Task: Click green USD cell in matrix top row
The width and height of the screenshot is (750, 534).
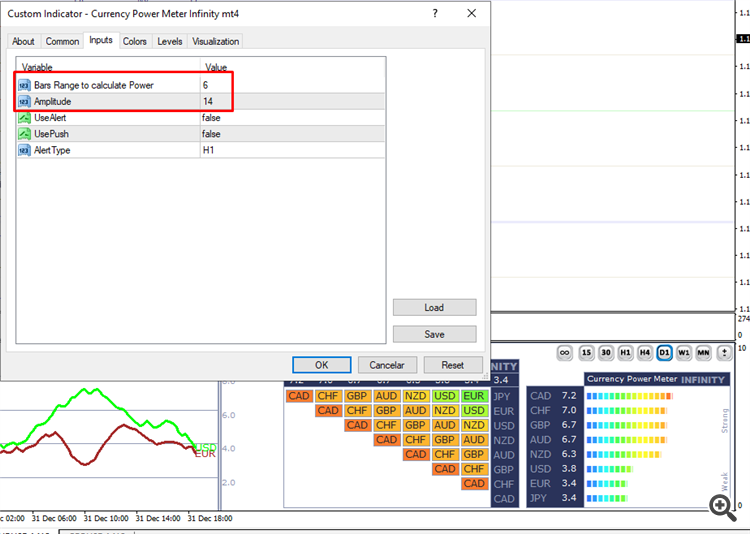Action: tap(445, 396)
